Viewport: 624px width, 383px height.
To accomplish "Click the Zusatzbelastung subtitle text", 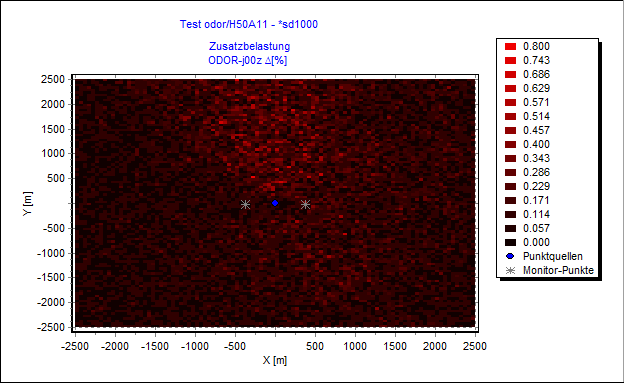I will tap(250, 46).
